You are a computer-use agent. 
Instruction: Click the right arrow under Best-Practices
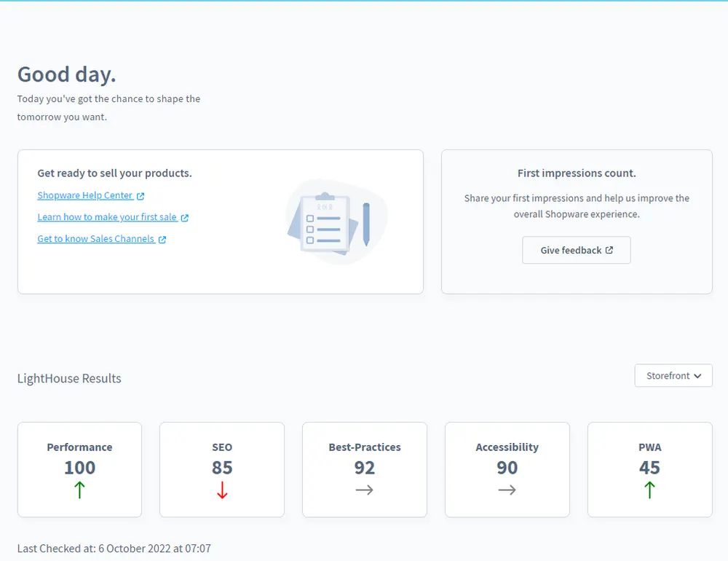tap(365, 490)
